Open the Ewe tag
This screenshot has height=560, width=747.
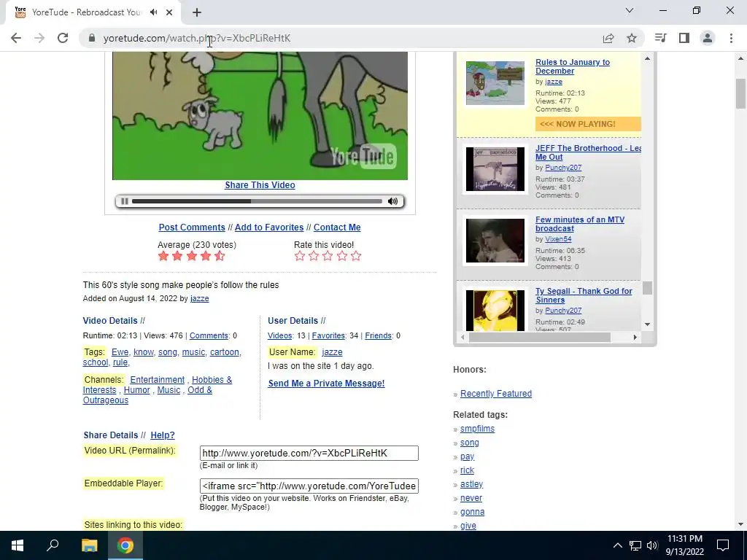[120, 352]
